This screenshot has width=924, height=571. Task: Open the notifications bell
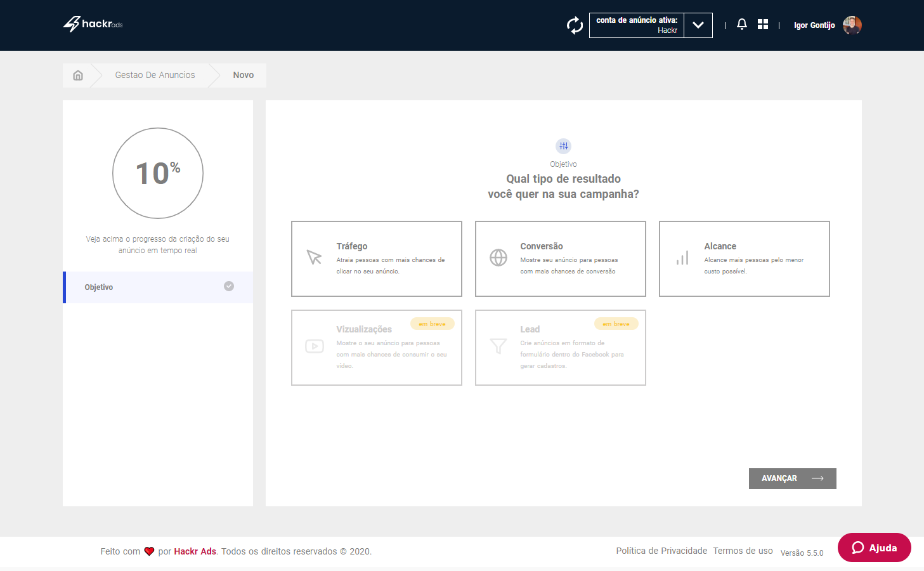tap(741, 24)
